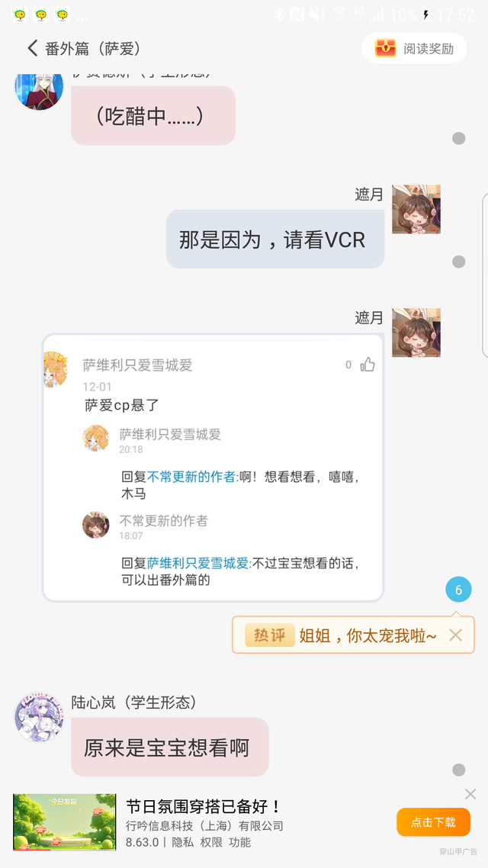Tap blue username link 不常更新的作者
This screenshot has width=488, height=868.
pos(193,477)
